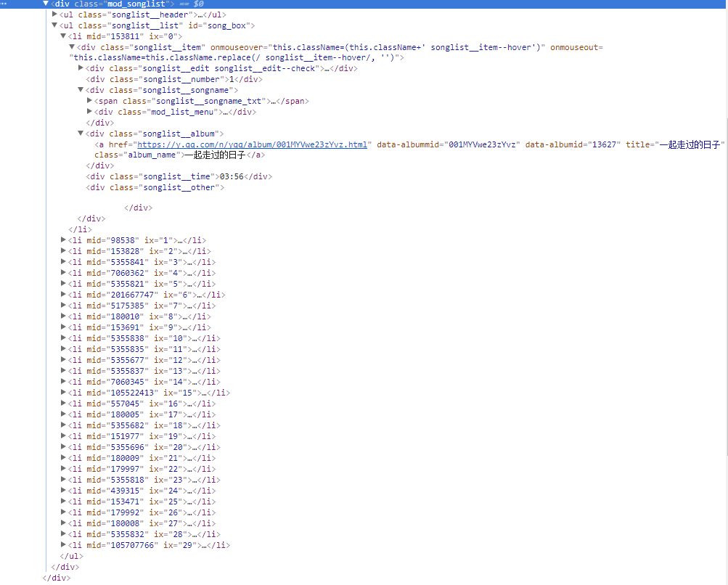Viewport: 728px width, 585px height.
Task: Expand li with mid="5355821"
Action: [x=63, y=284]
